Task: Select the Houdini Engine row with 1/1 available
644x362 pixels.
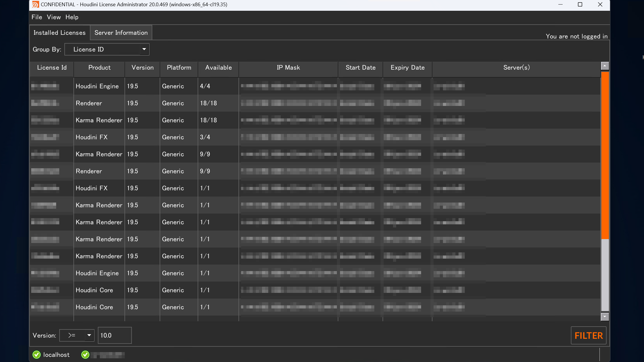Action: tap(315, 273)
